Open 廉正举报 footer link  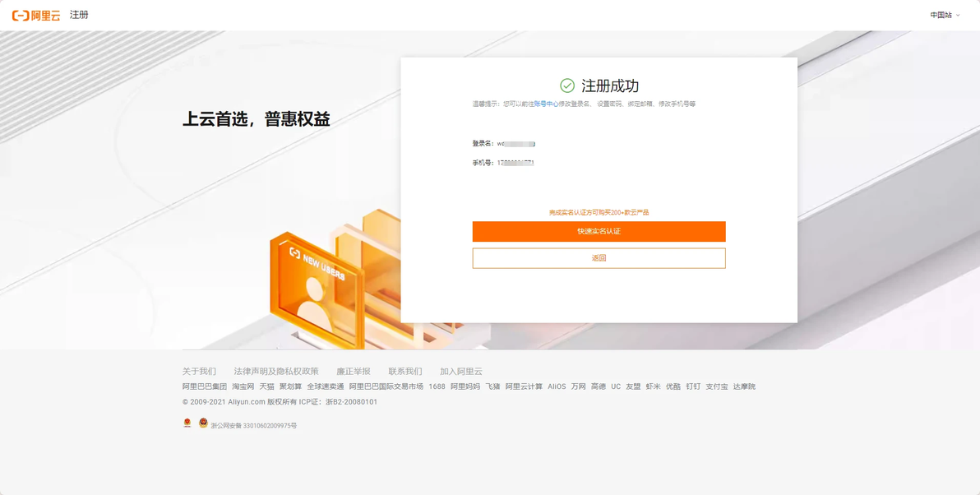[354, 372]
